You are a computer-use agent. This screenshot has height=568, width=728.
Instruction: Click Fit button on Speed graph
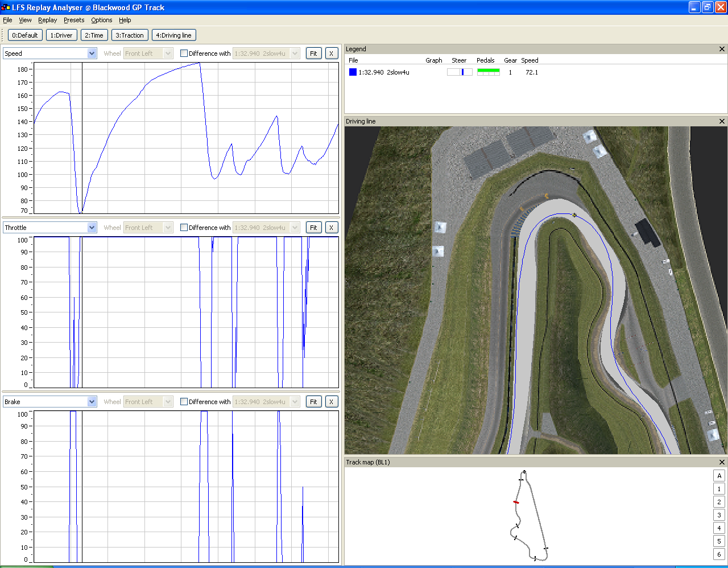(313, 53)
